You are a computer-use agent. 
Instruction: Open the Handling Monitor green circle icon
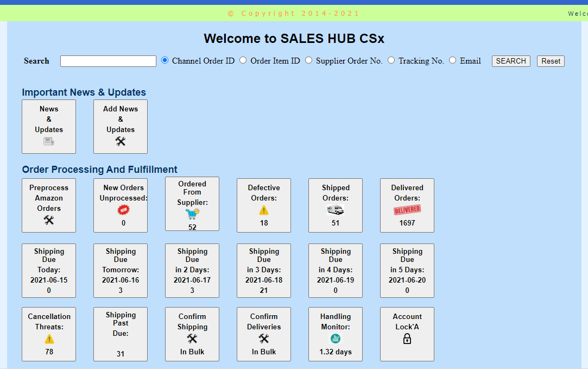click(336, 339)
